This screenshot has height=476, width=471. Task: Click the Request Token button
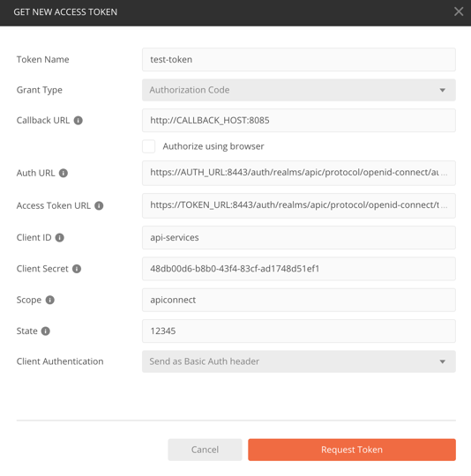click(352, 450)
